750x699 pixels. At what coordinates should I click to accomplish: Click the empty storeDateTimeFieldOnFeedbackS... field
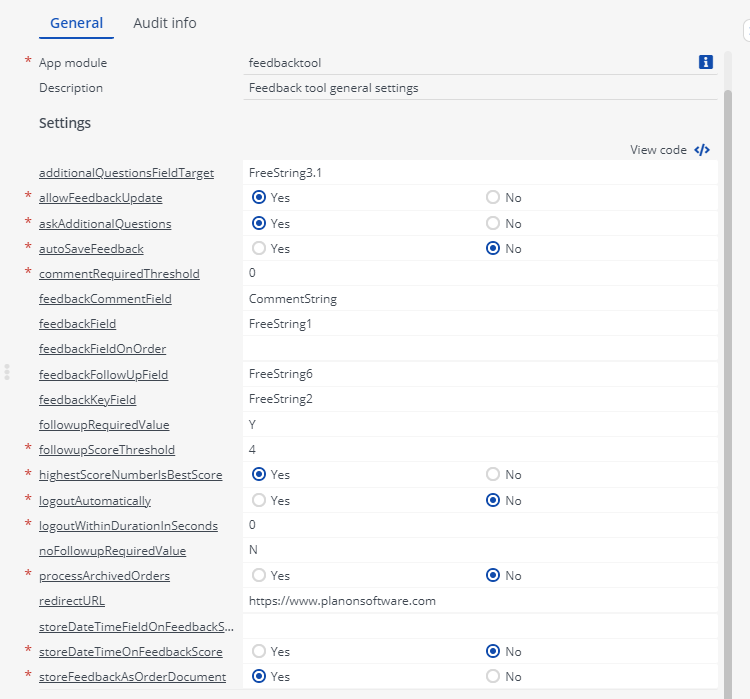coord(480,626)
